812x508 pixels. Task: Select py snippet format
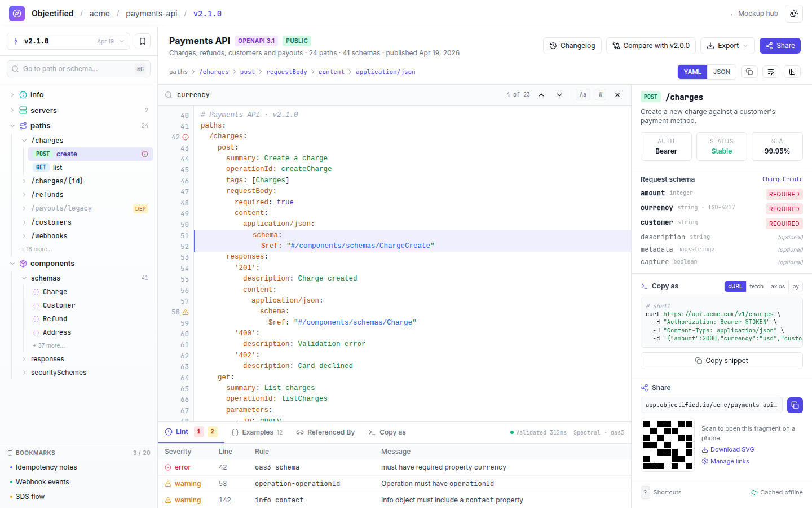coord(796,287)
